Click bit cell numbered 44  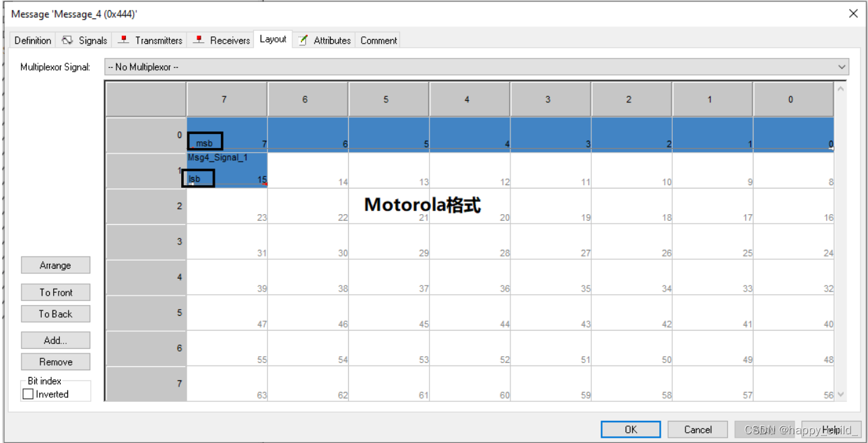coord(469,312)
